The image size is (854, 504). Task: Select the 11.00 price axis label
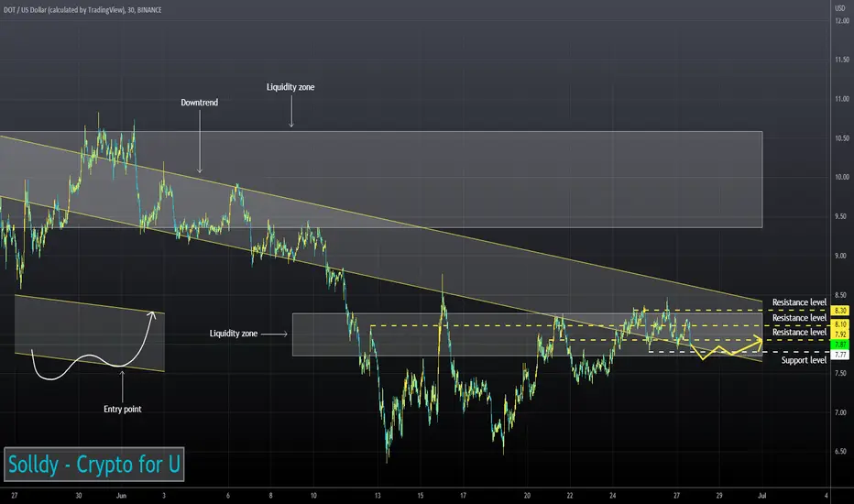tap(841, 99)
